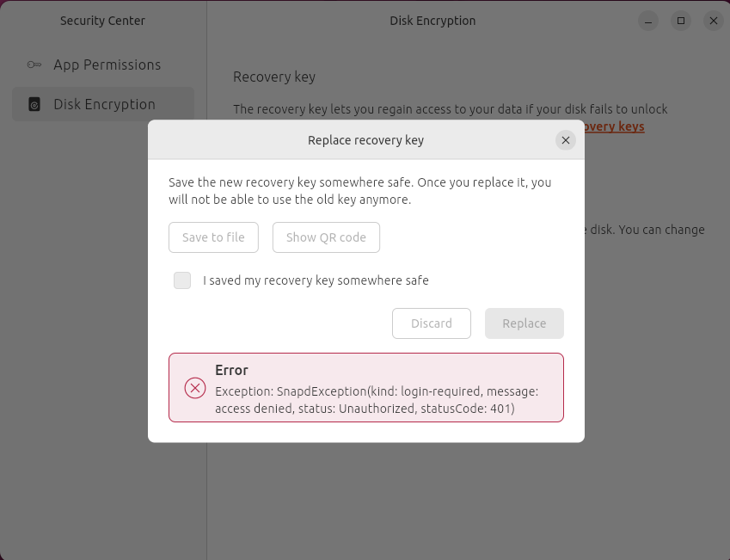Click the key icon beside App Permissions
730x560 pixels.
click(34, 65)
